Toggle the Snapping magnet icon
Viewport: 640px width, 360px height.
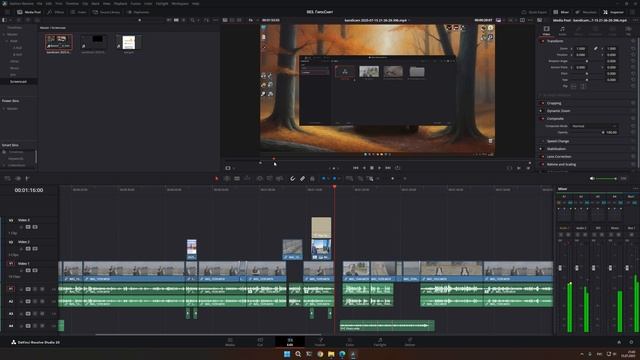coord(292,178)
